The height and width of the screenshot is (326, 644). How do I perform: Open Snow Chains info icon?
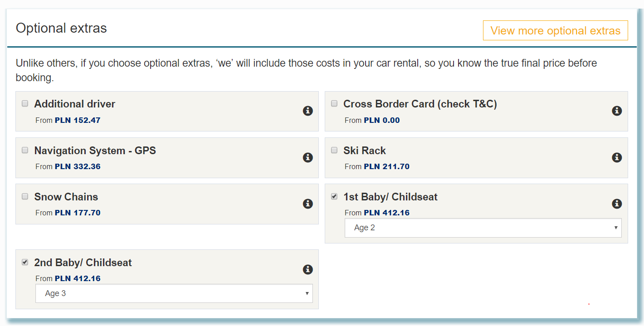[x=308, y=204]
